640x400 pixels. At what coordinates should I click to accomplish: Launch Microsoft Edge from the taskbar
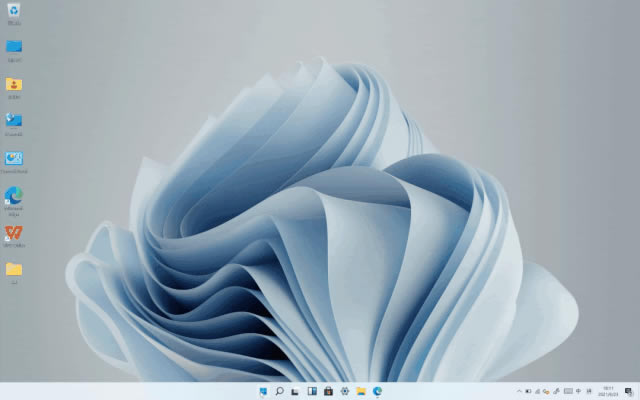(378, 391)
